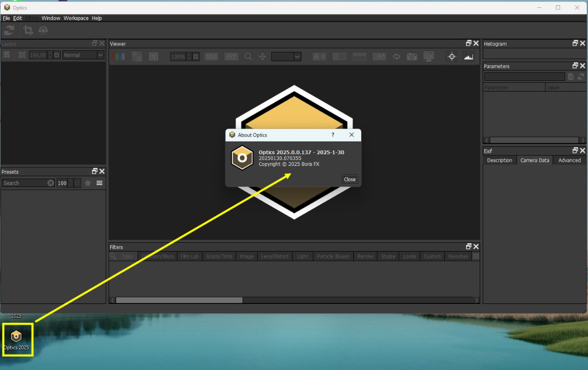Close the Viewer panel
This screenshot has height=370, width=588.
[x=476, y=44]
